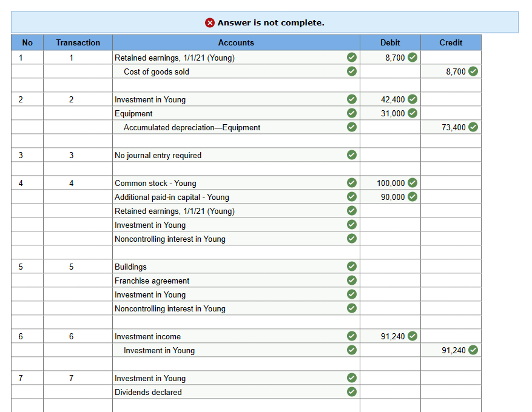The height and width of the screenshot is (412, 532).
Task: Click the check icon beside the 91,240 credit
Action: click(x=473, y=350)
